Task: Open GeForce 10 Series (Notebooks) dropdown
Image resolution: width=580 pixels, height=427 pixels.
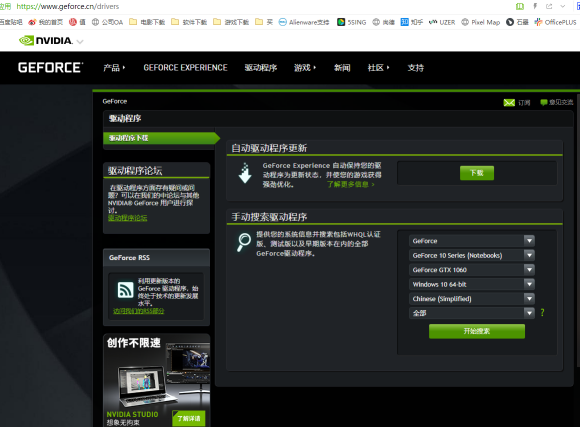Action: pyautogui.click(x=472, y=255)
